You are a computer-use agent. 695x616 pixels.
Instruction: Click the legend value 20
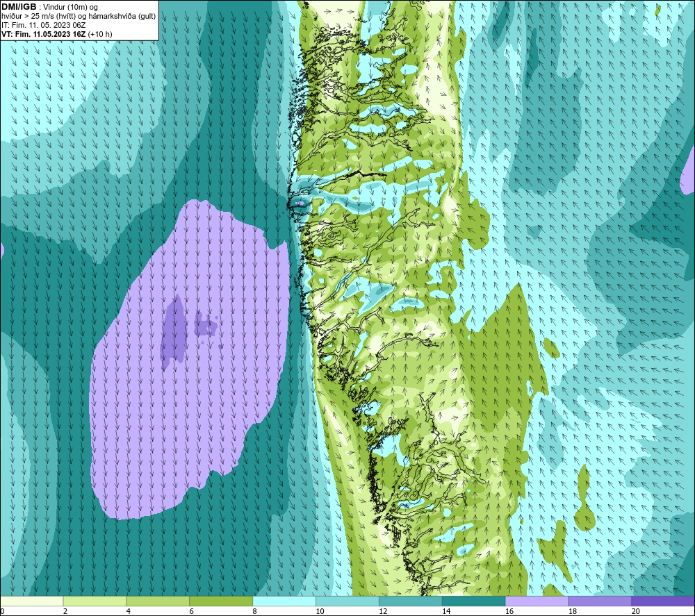click(636, 612)
